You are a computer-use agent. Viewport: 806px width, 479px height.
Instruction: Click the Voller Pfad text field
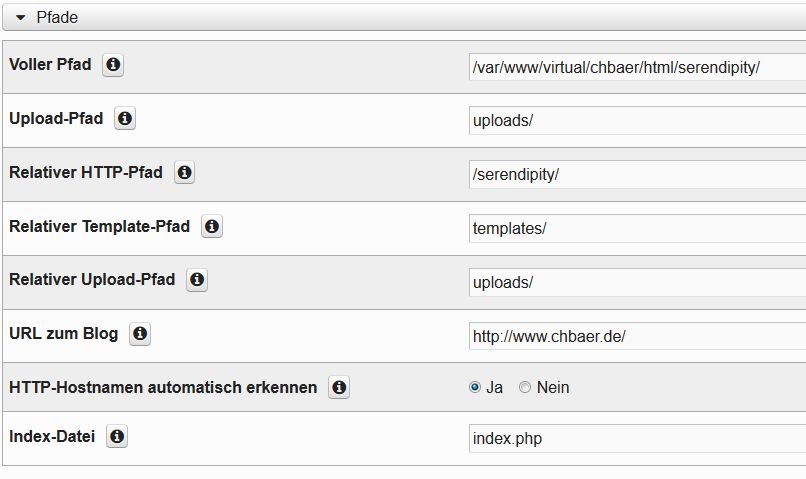tap(637, 67)
